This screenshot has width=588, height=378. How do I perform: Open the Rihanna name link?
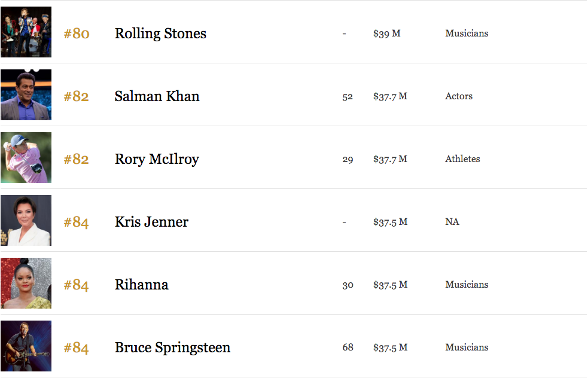[141, 285]
